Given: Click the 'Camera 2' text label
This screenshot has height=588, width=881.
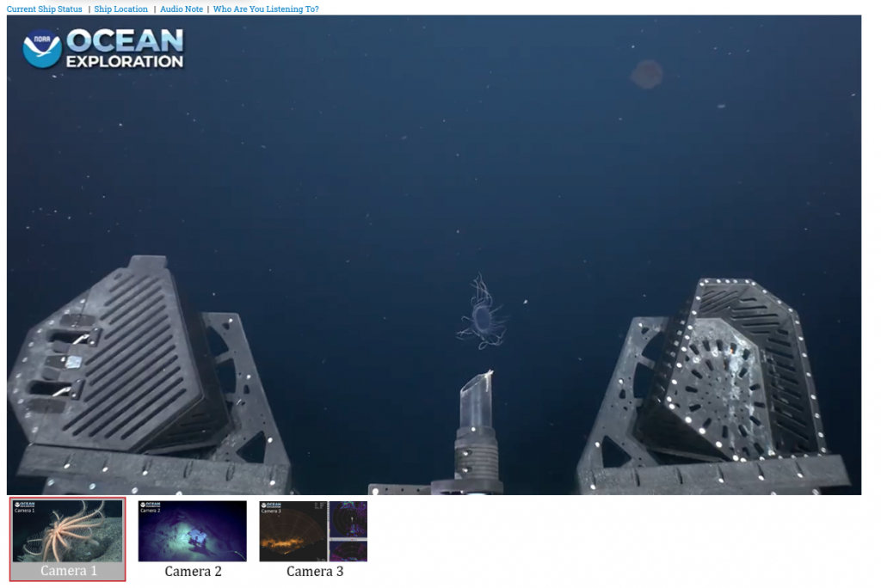Looking at the screenshot, I should click(193, 572).
